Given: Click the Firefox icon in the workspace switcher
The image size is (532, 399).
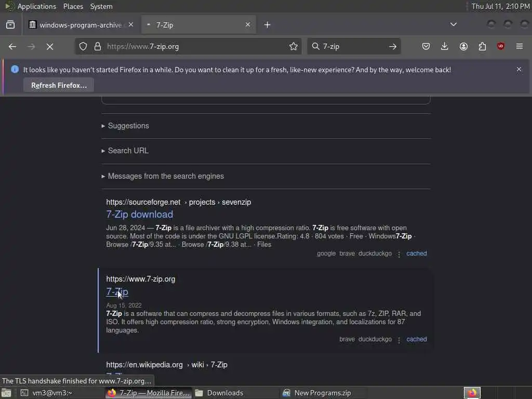Looking at the screenshot, I should 472,393.
